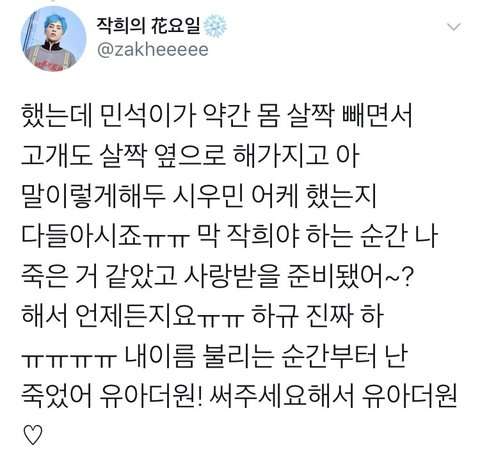Click the opening word 했는데 of the tweet

[x=56, y=116]
